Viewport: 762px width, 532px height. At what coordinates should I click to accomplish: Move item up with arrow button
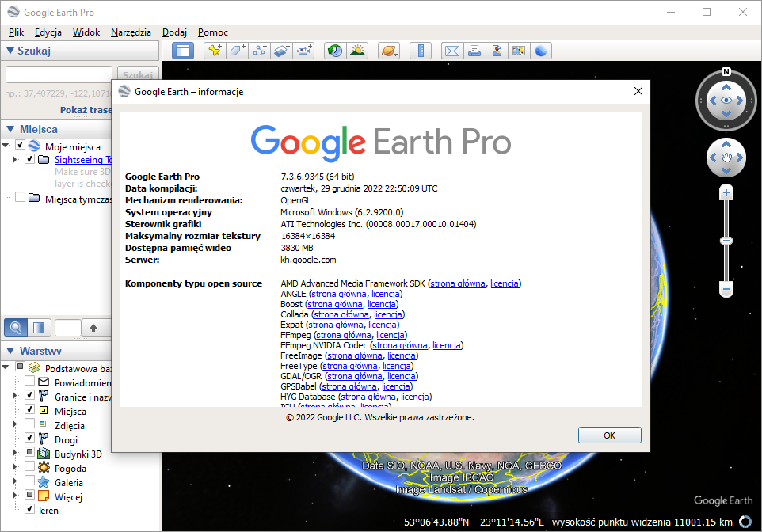(x=93, y=328)
